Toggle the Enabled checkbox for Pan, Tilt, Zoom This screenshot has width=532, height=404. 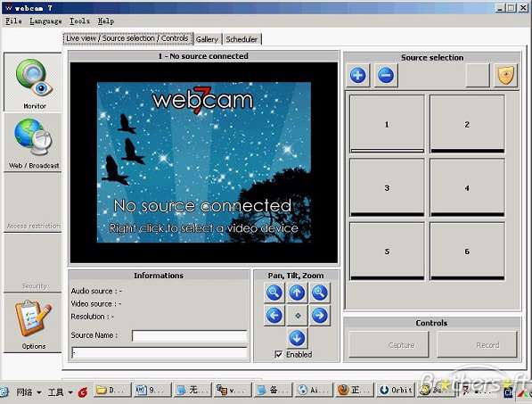click(x=278, y=354)
